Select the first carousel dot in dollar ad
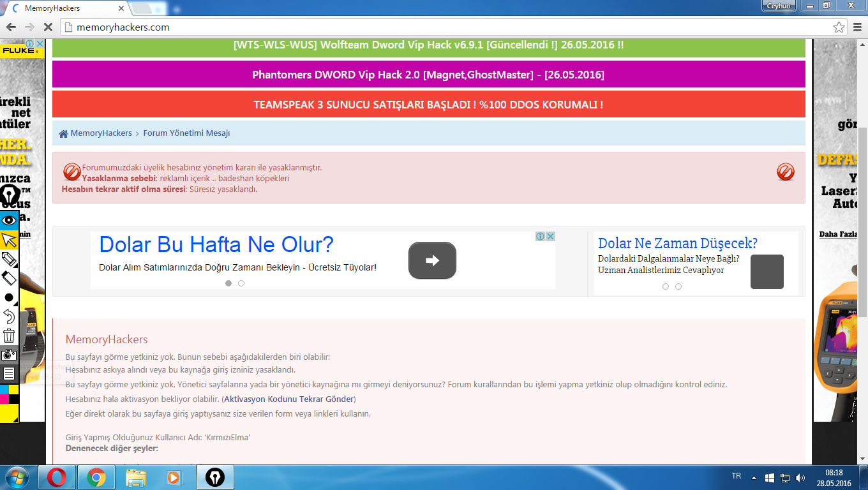 click(228, 283)
